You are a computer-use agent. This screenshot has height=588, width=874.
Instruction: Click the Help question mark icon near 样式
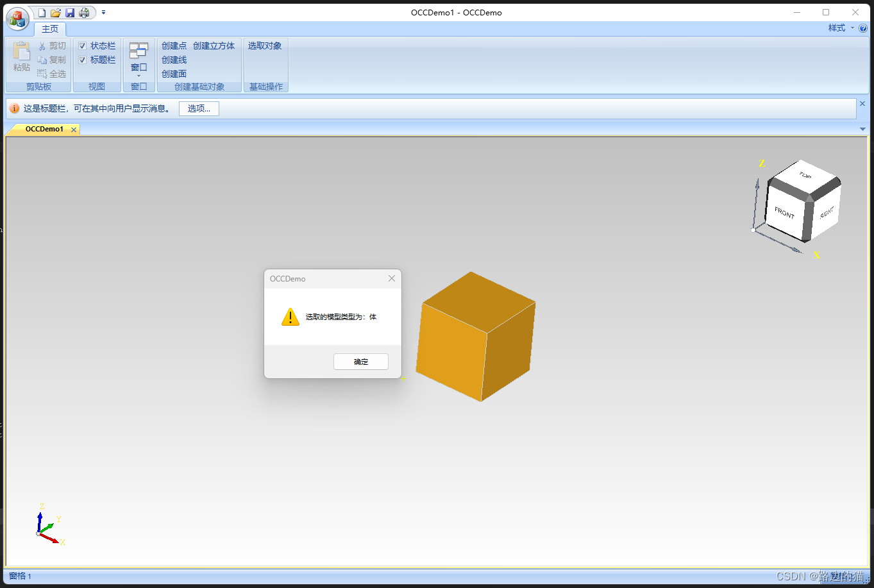click(x=862, y=28)
